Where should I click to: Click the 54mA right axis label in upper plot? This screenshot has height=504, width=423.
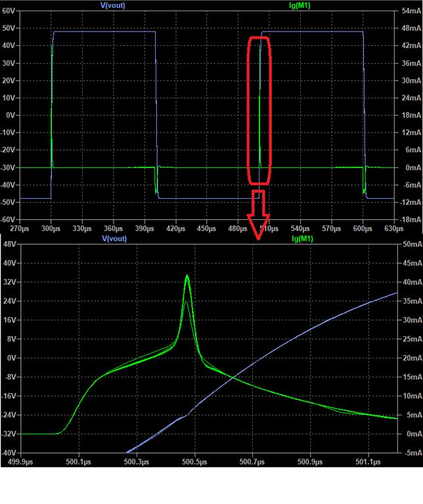pyautogui.click(x=411, y=11)
